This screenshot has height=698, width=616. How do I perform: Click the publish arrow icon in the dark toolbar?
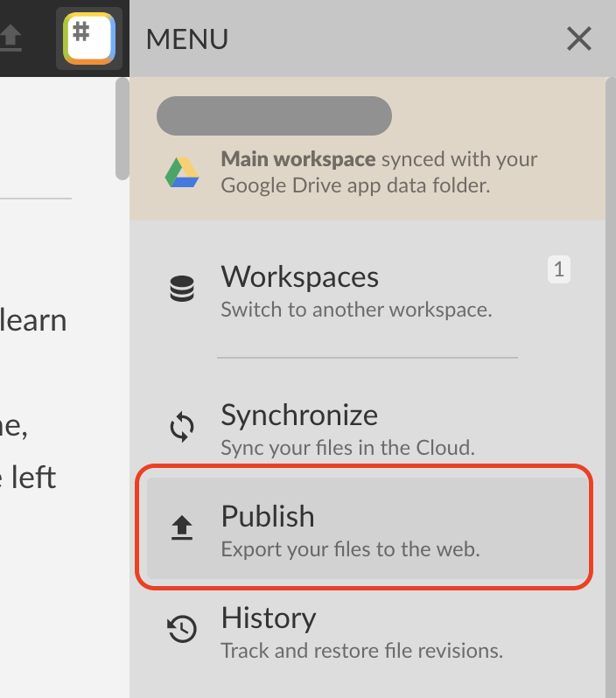pos(10,38)
